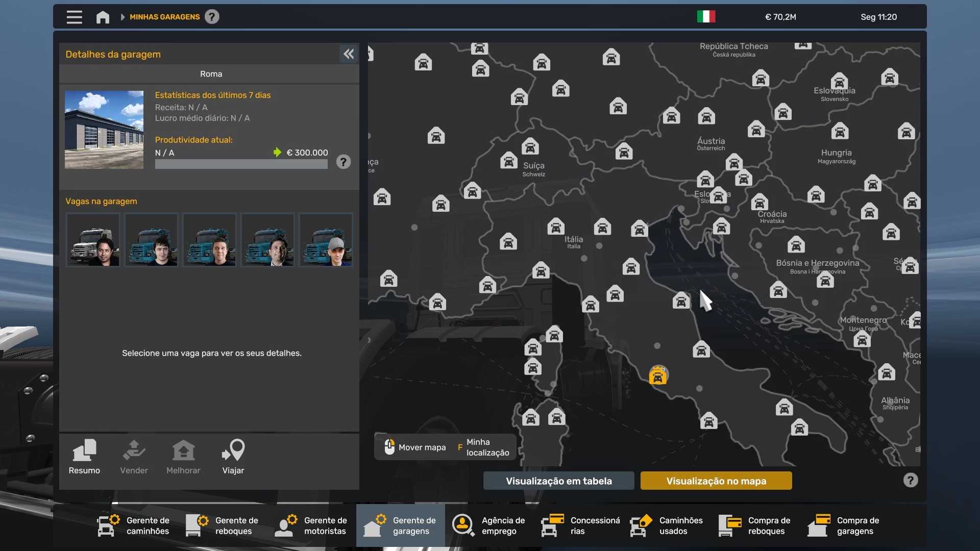Select the first garage slot driver
This screenshot has width=980, height=551.
(x=93, y=240)
